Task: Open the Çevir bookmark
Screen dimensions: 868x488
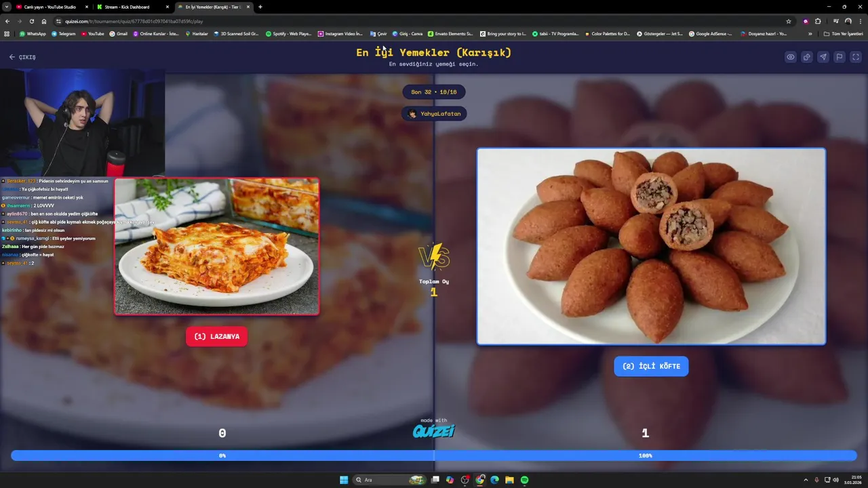Action: (378, 33)
